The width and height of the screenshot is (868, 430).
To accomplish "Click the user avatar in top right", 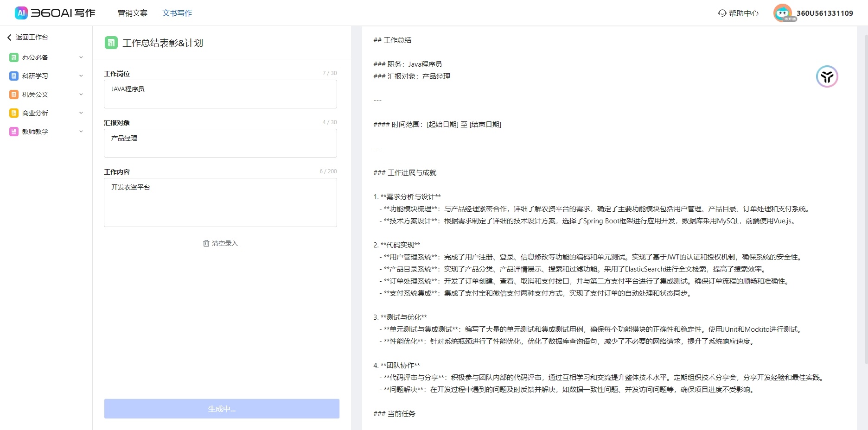I will (x=782, y=13).
